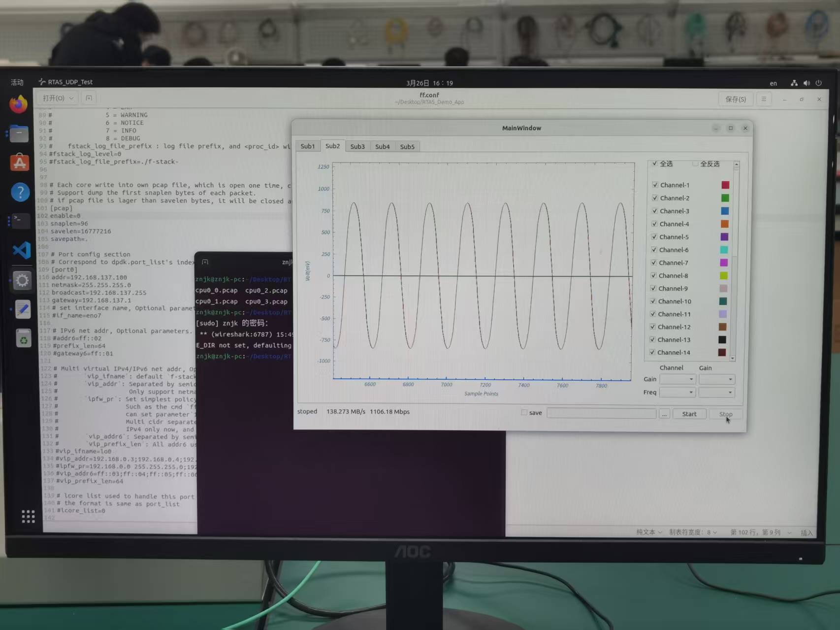Switch to the Sub1 tab
The image size is (840, 630).
(307, 146)
